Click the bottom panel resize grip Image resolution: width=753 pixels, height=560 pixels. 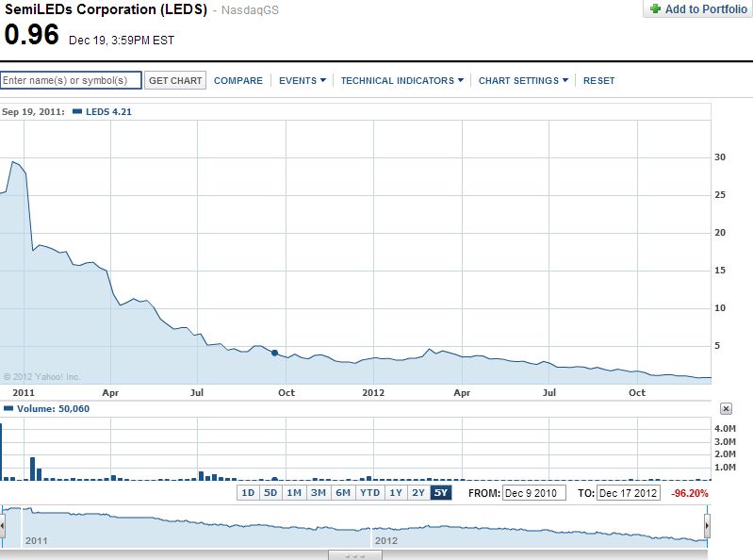(x=355, y=555)
